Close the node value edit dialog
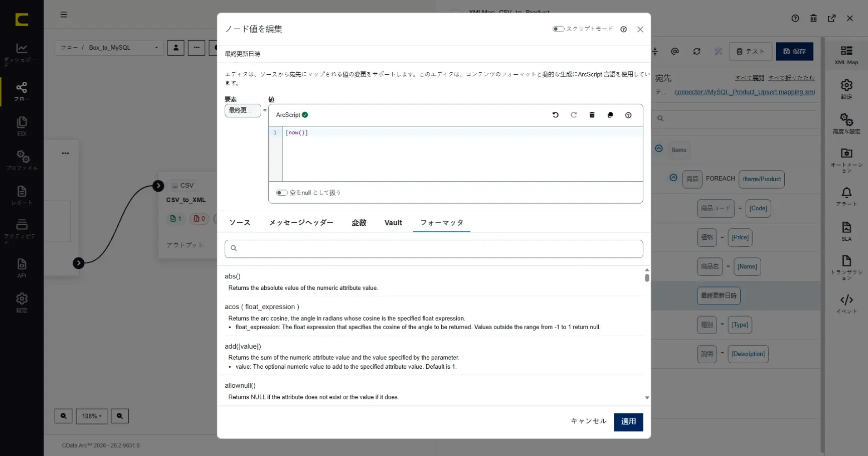This screenshot has width=868, height=456. [x=640, y=29]
